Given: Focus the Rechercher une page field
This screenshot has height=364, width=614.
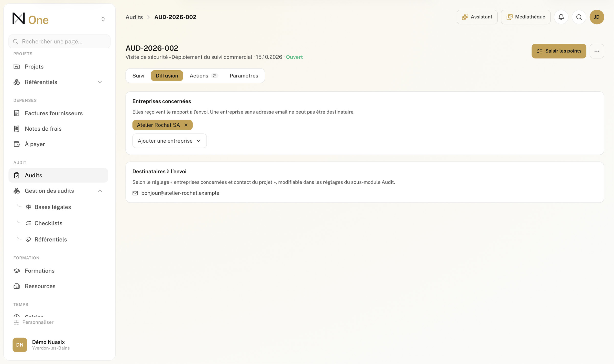Looking at the screenshot, I should [59, 41].
